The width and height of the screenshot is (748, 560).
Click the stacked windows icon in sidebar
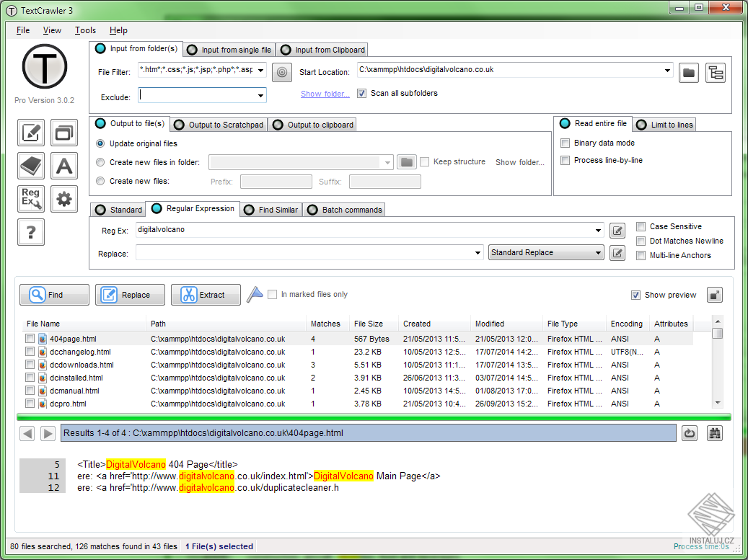(x=64, y=133)
